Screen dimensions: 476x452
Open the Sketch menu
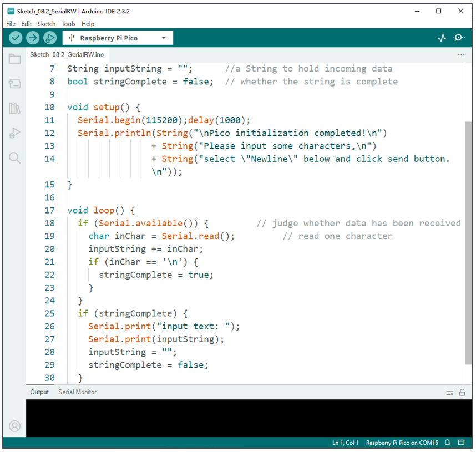point(47,24)
